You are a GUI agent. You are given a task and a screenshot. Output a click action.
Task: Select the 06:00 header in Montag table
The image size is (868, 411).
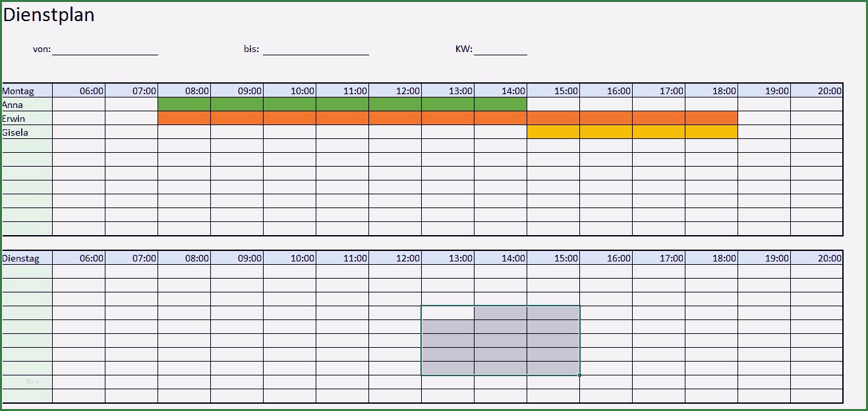(x=78, y=91)
